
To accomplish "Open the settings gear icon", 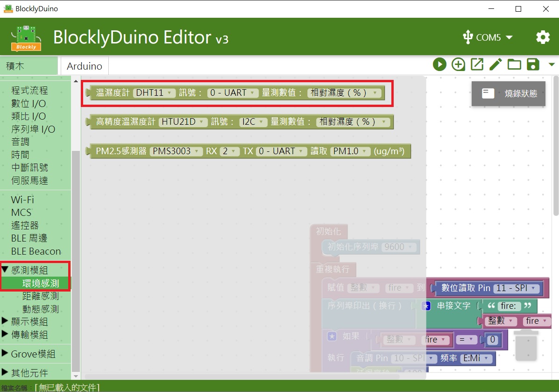I will click(543, 37).
